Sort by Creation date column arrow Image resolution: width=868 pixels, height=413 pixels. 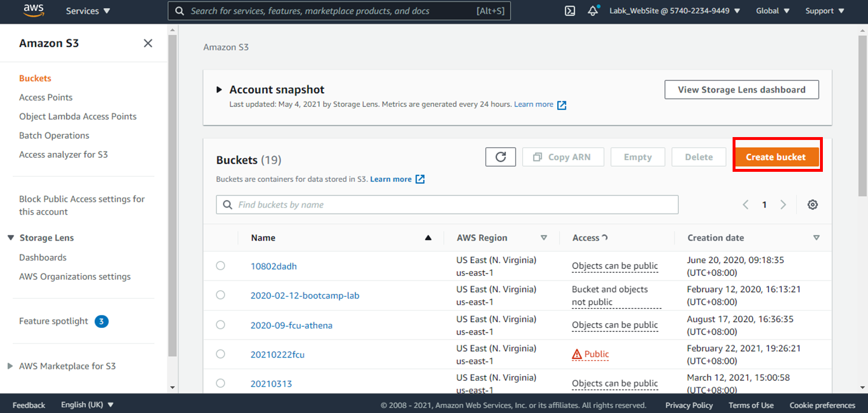coord(816,238)
